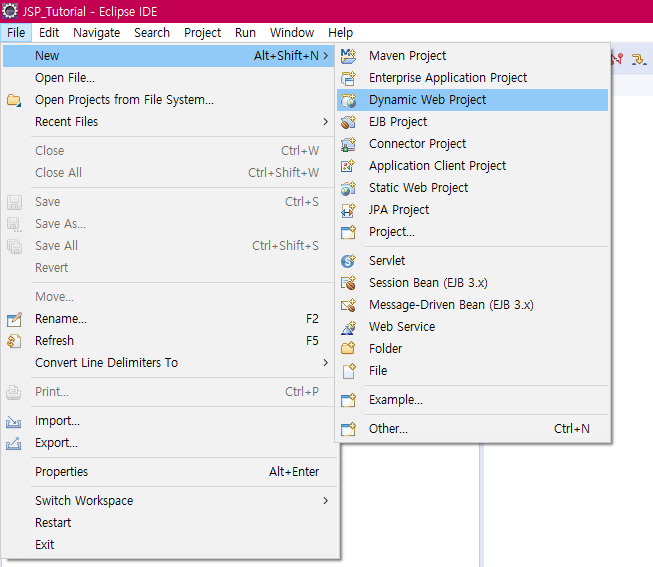653x567 pixels.
Task: Click the Eclipse logo in title bar
Action: coord(10,11)
